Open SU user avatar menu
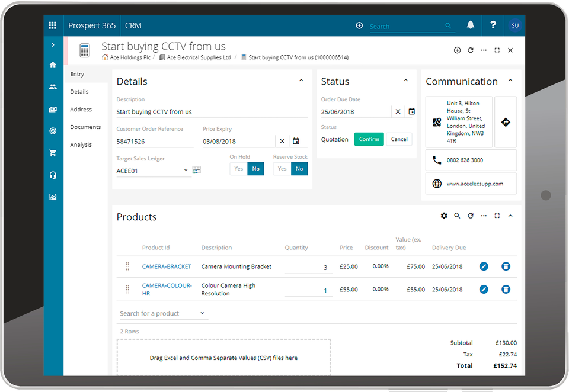 pos(514,25)
